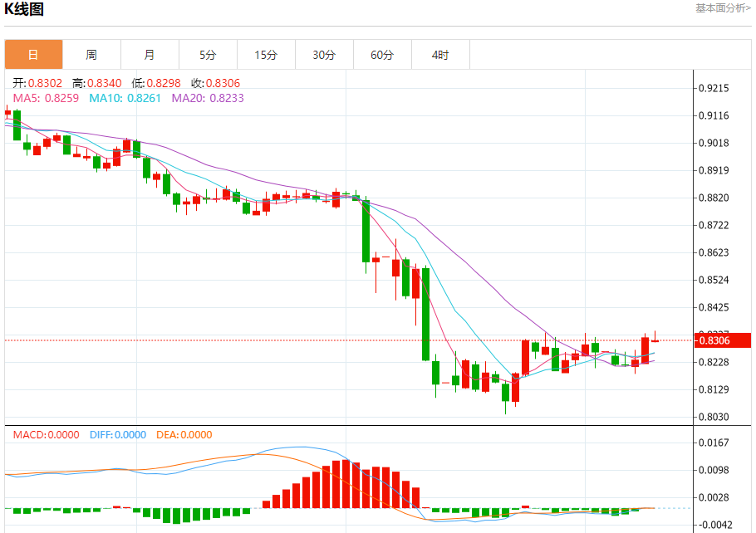Click the 0.8623 price axis label
The height and width of the screenshot is (533, 756).
point(714,252)
